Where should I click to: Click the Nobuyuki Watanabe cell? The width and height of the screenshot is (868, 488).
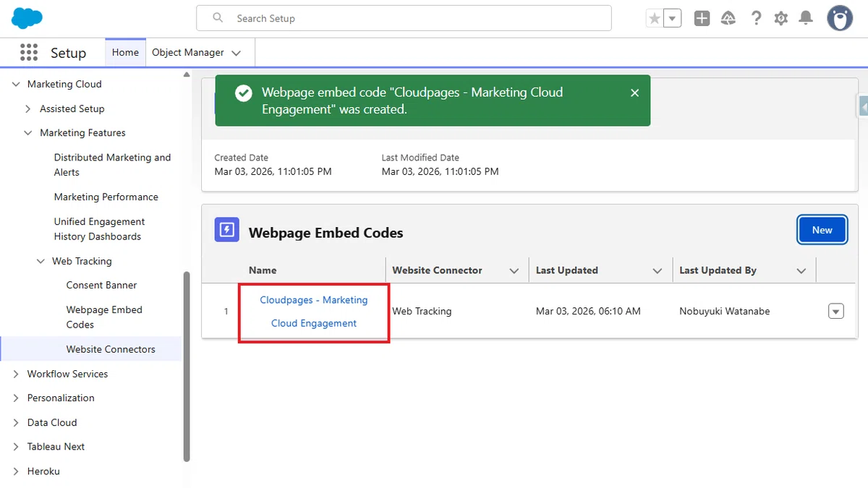725,312
